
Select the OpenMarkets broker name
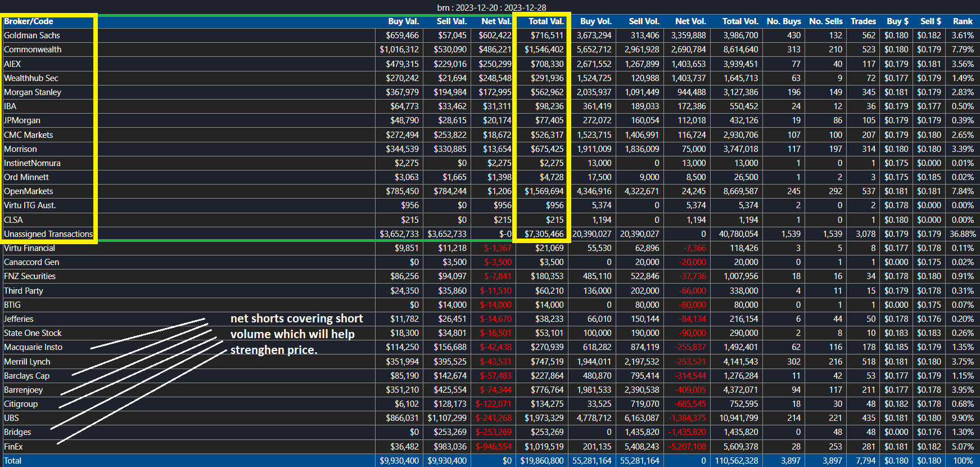click(x=29, y=191)
